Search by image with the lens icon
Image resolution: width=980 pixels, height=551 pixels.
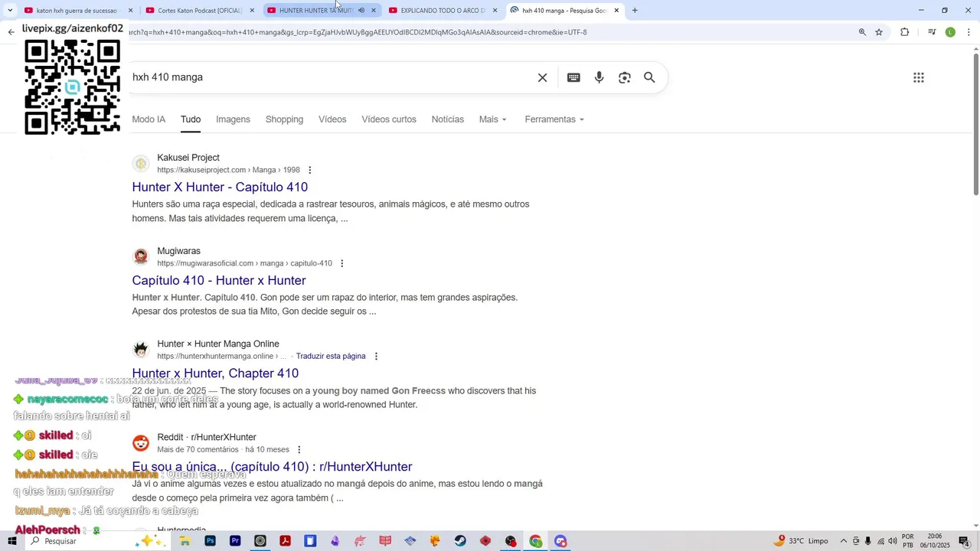click(x=625, y=77)
